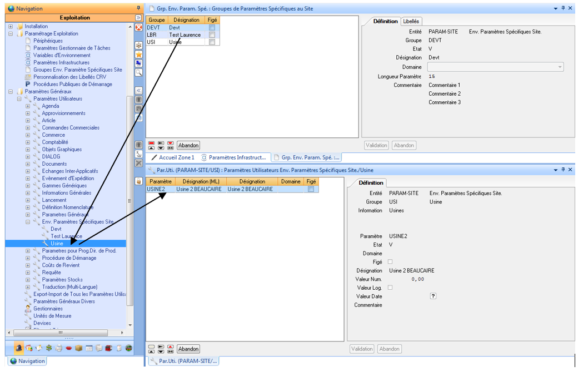Switch to the Libellés tab

pos(411,21)
